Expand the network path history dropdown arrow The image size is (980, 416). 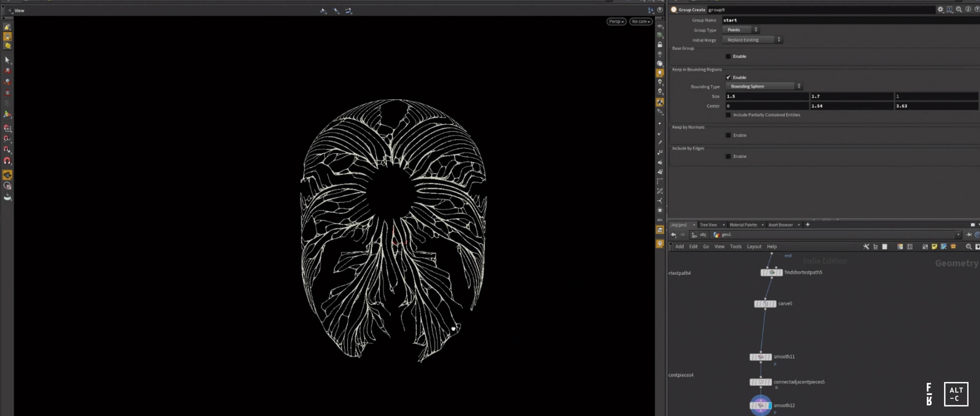[x=959, y=235]
